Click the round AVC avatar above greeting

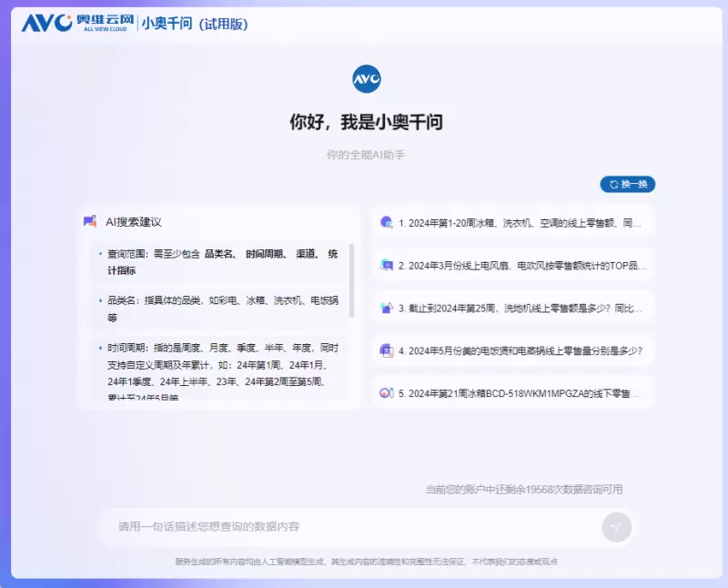tap(366, 79)
